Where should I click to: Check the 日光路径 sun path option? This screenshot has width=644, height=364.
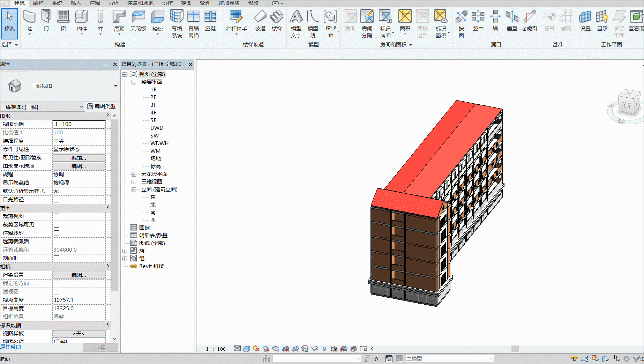(57, 200)
